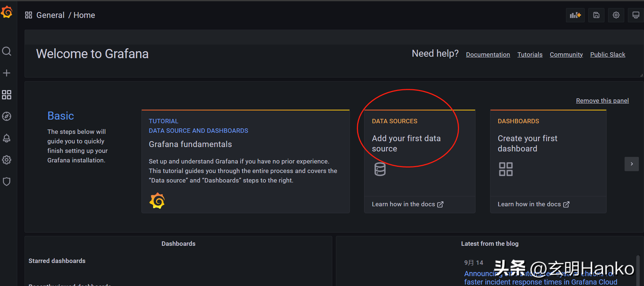Click the Cycle view mode monitor icon
This screenshot has height=286, width=644.
636,15
